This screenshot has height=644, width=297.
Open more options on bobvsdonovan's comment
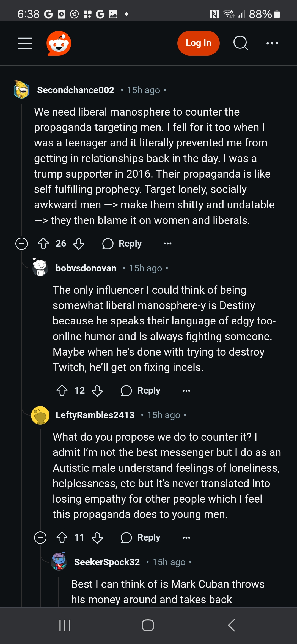186,391
